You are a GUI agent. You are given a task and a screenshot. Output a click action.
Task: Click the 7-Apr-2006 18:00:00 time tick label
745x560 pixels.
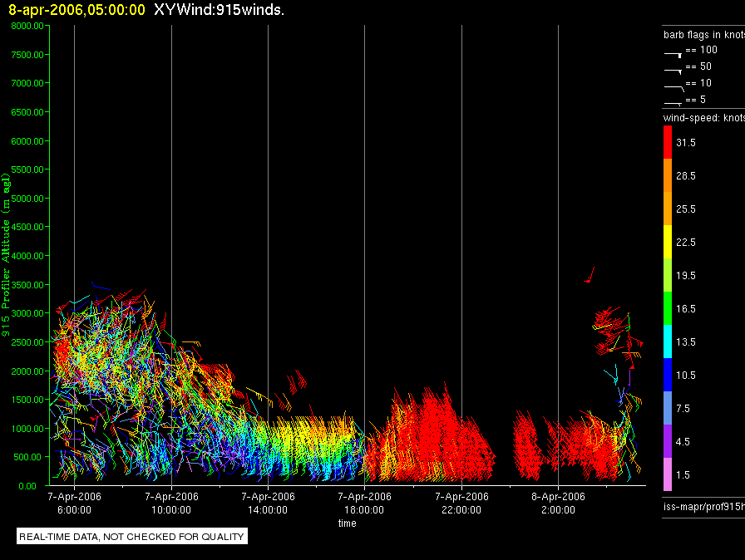coord(364,503)
